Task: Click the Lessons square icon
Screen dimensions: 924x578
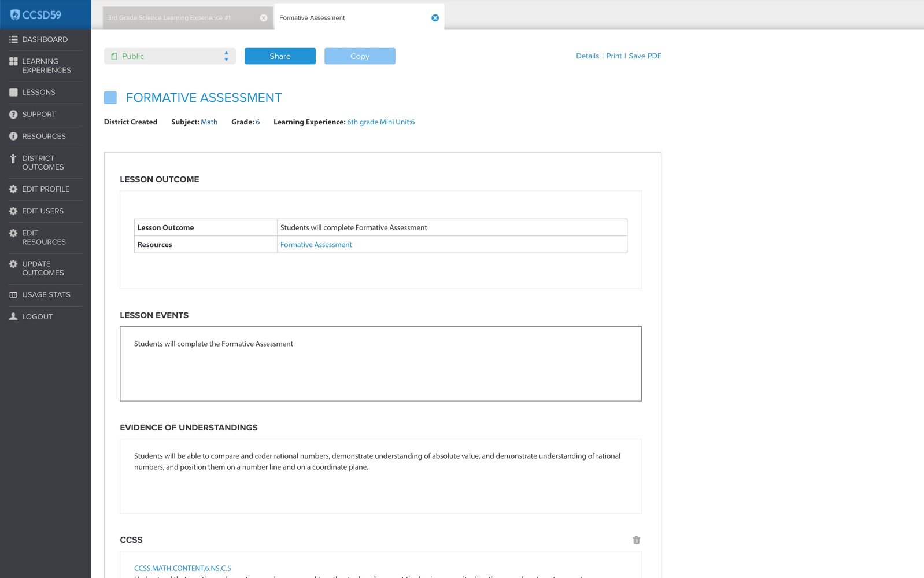Action: 13,92
